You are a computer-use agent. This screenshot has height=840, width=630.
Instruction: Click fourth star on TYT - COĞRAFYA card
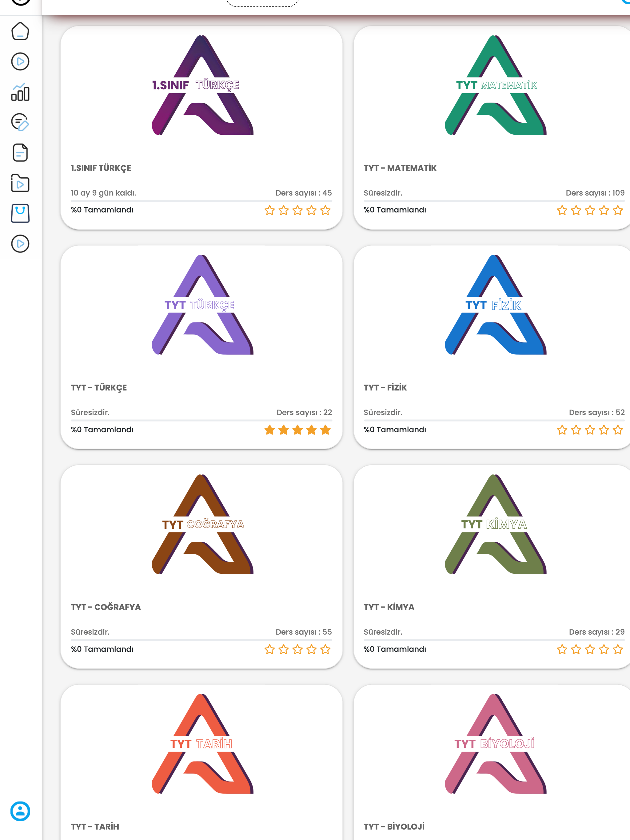[312, 649]
